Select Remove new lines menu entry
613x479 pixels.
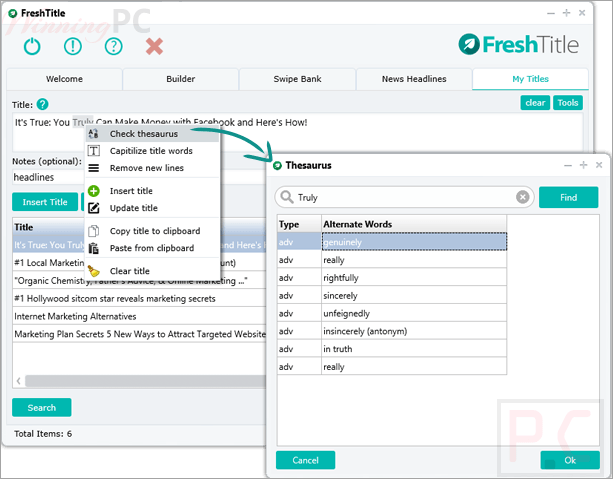pyautogui.click(x=152, y=168)
